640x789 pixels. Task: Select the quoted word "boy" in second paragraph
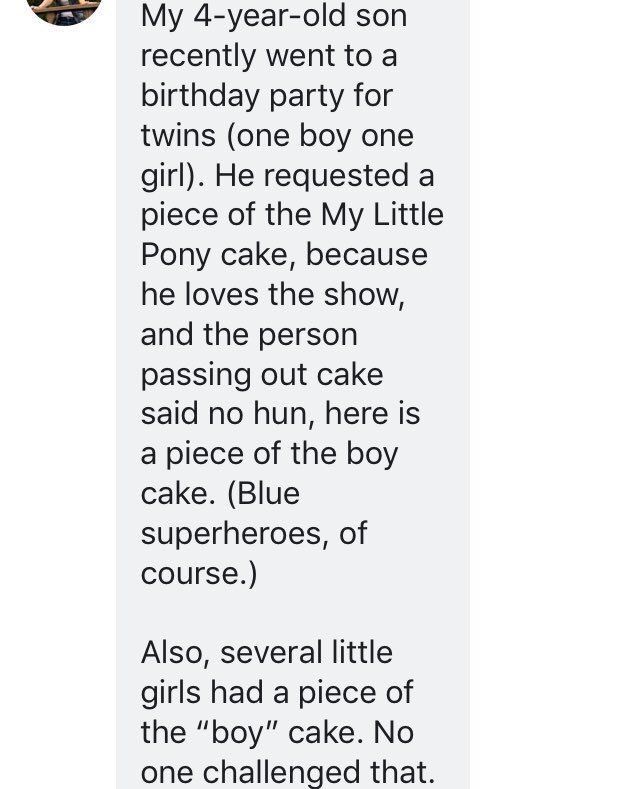[x=238, y=733]
